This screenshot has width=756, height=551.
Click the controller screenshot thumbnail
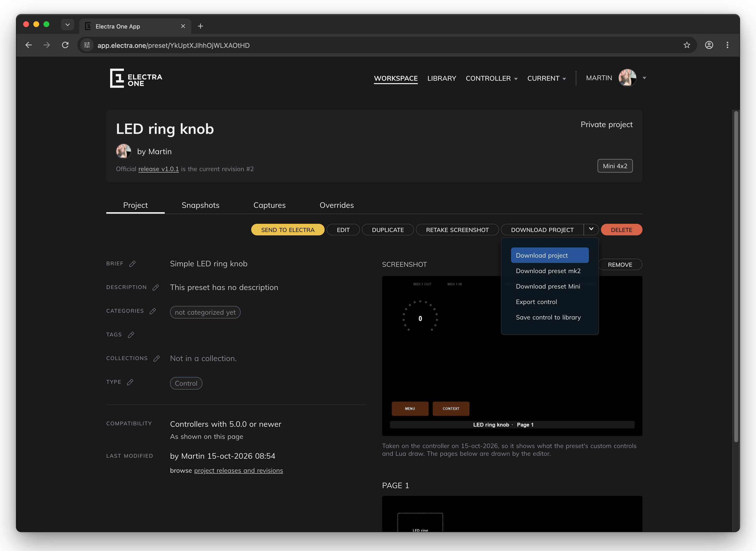point(512,356)
